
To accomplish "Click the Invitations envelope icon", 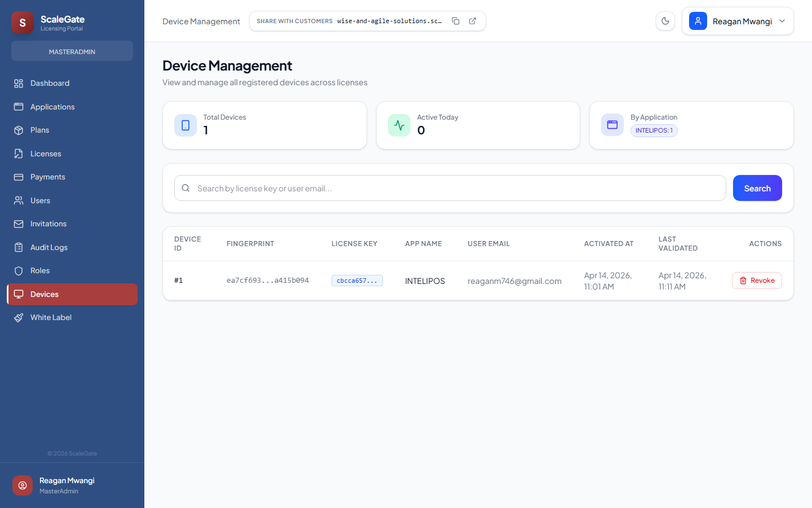I will (19, 224).
